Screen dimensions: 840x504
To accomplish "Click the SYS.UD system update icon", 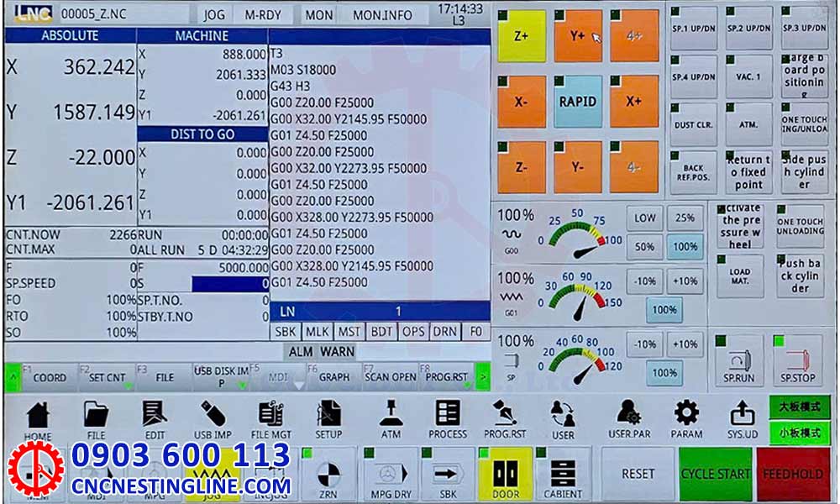I will pos(742,419).
